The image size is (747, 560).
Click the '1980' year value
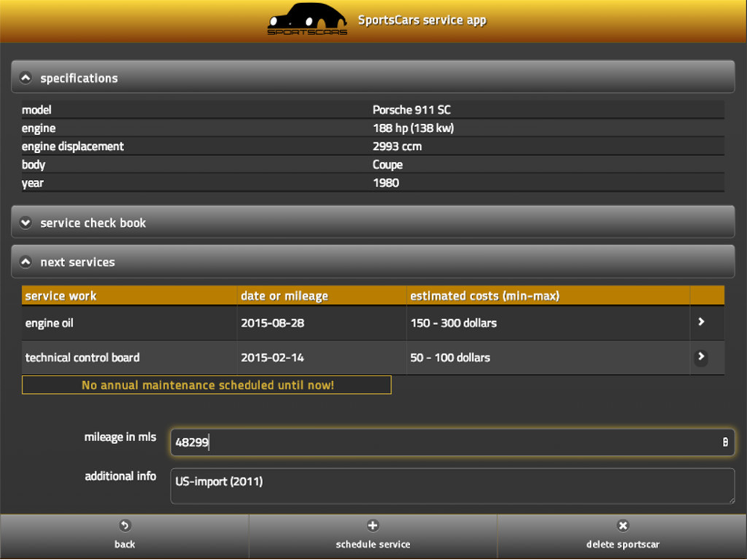tap(386, 183)
